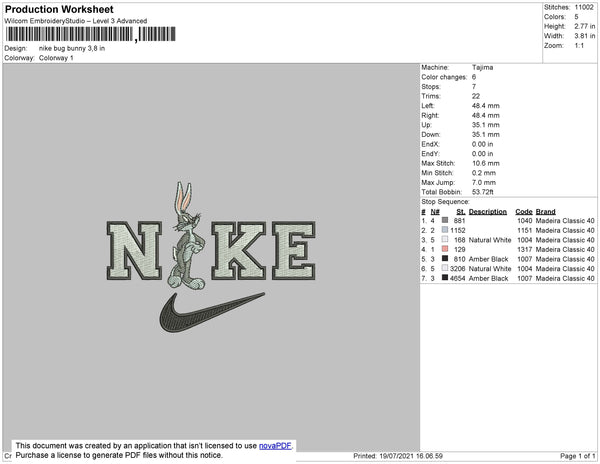Click the Trims value '22'
Viewport: 600px width, 464px height.
[476, 96]
